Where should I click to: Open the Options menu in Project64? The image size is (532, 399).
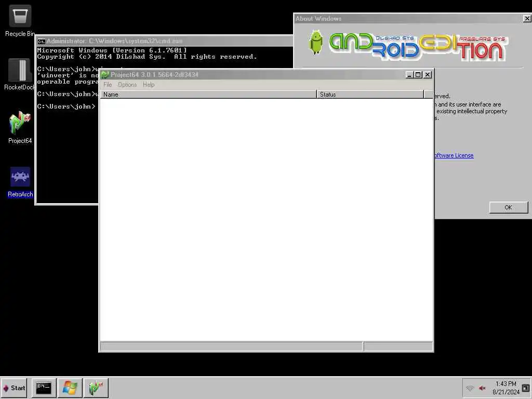click(127, 85)
